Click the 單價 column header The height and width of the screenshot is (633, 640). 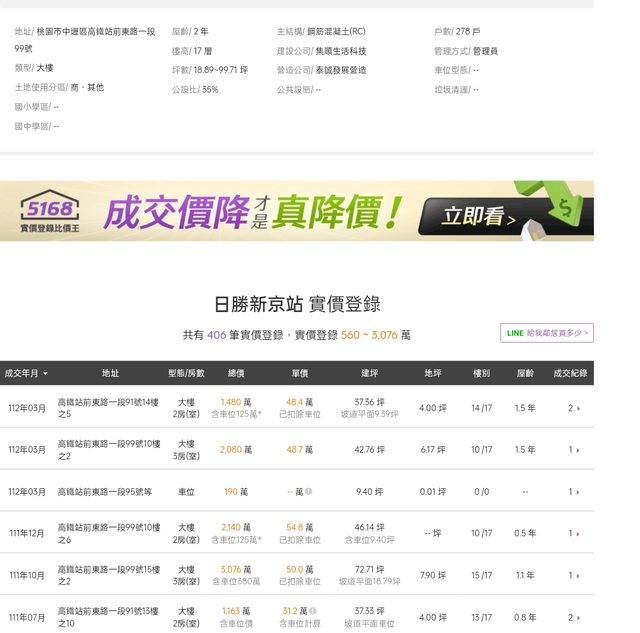click(299, 373)
